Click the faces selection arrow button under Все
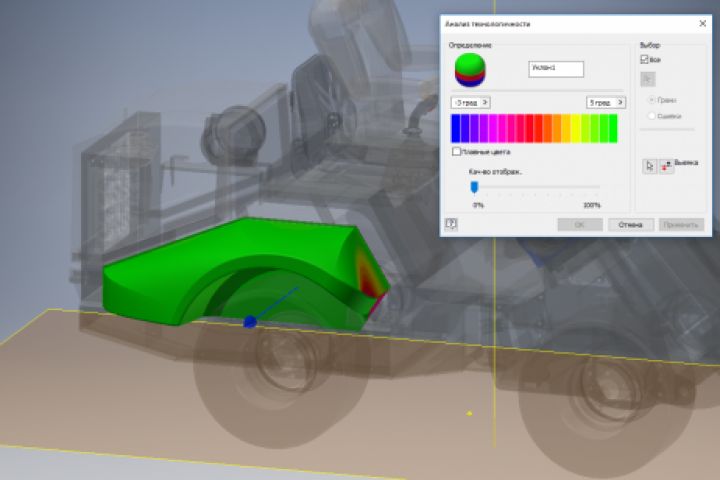The image size is (720, 480). [648, 79]
